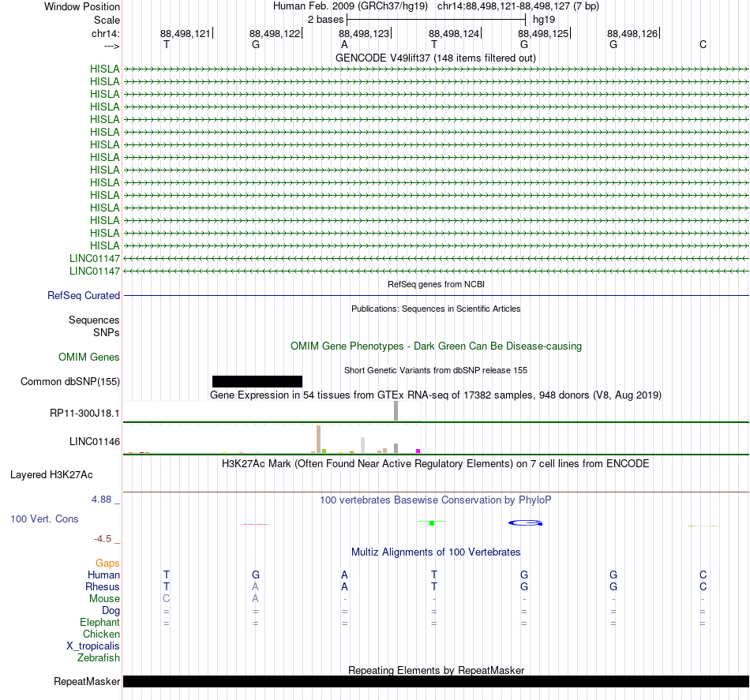Click position marker 88,498,124
The image size is (750, 700).
454,33
